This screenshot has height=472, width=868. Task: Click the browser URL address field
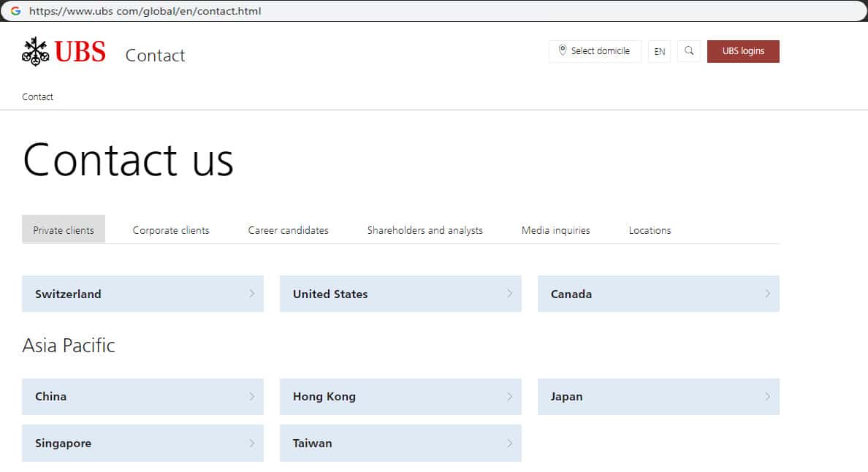[438, 11]
